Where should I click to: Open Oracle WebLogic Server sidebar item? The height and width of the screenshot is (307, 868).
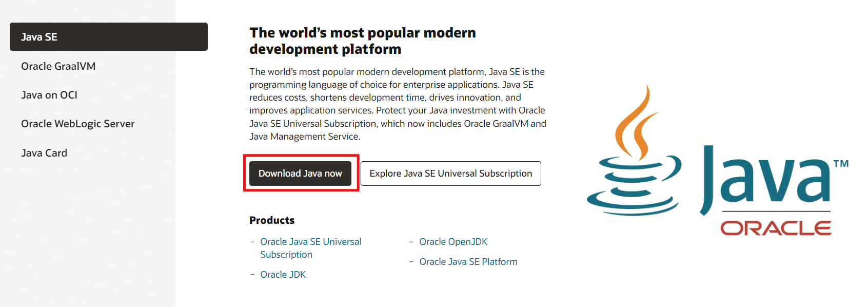(78, 124)
